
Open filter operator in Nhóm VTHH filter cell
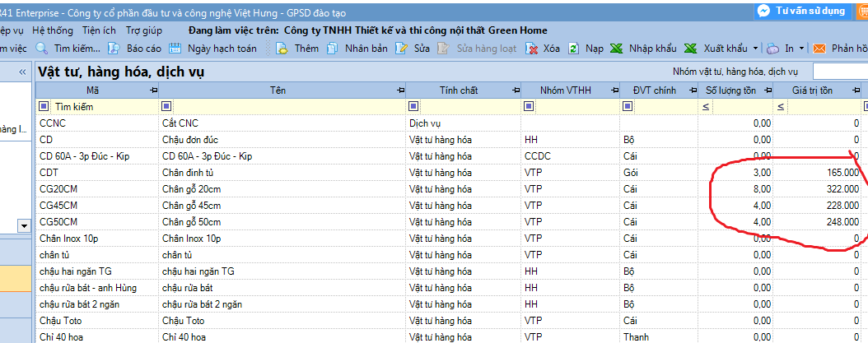[x=530, y=106]
